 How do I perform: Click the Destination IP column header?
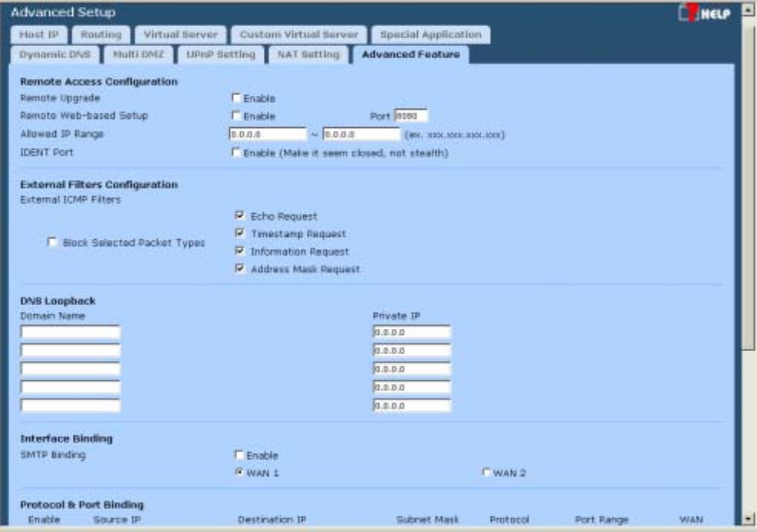272,520
